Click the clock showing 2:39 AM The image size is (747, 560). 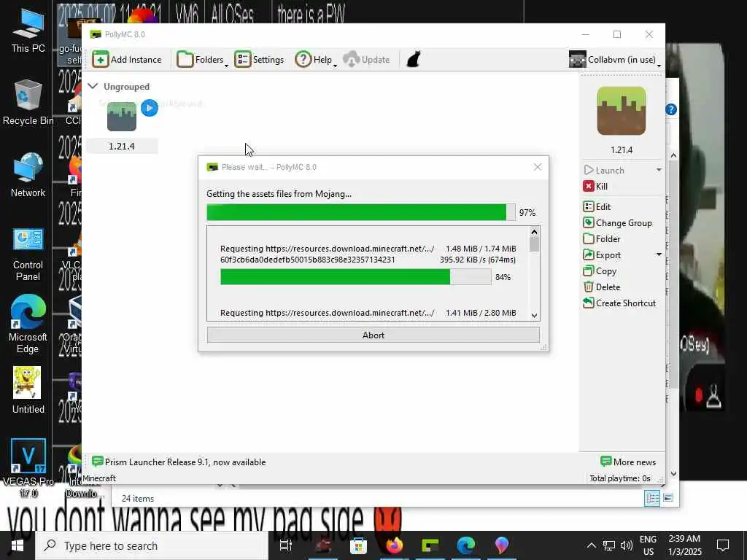684,545
